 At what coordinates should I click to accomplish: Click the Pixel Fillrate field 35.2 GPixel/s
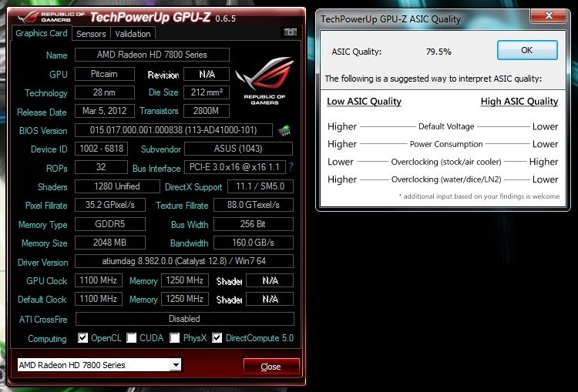(110, 205)
